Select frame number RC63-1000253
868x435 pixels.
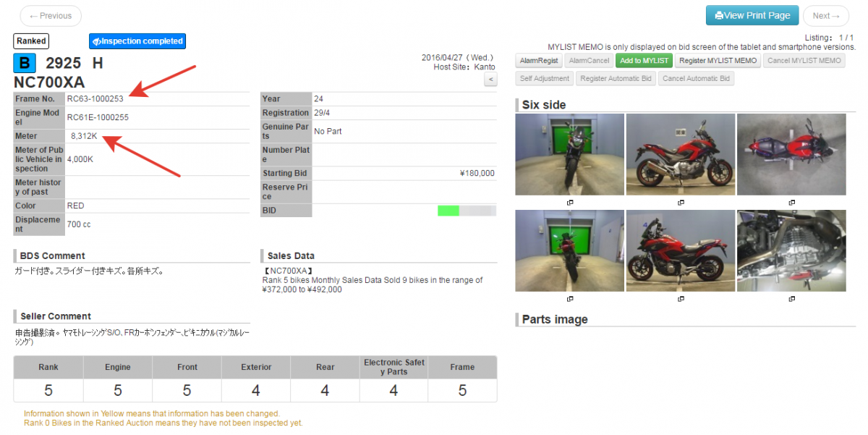coord(95,98)
